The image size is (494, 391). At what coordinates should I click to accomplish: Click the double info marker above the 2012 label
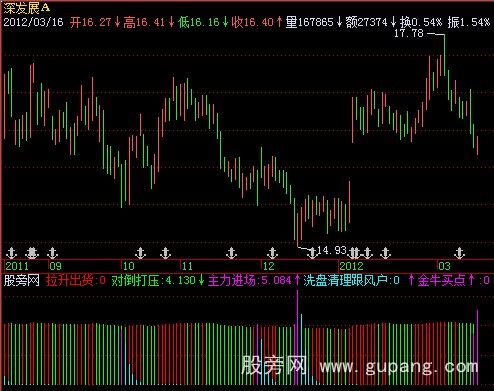click(x=354, y=253)
